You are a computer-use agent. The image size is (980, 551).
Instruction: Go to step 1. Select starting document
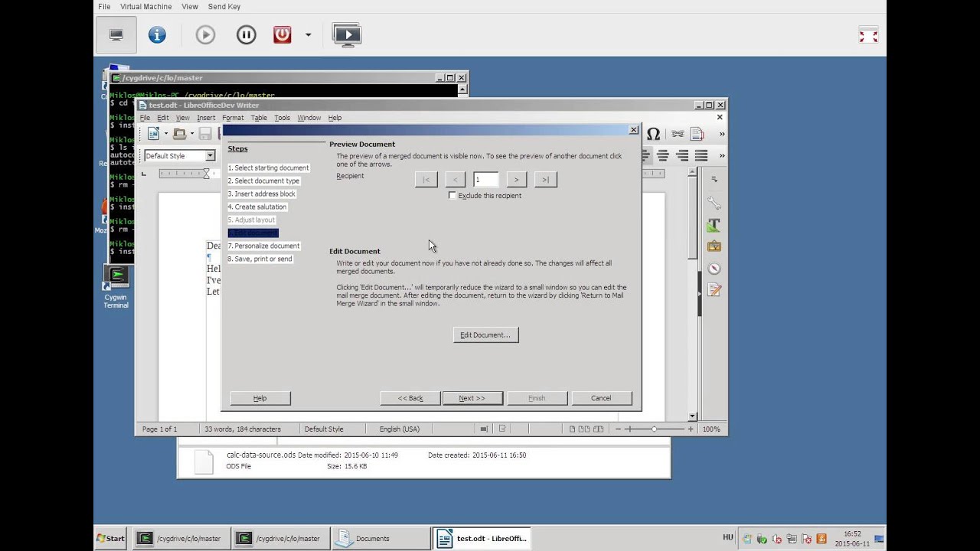(x=268, y=168)
